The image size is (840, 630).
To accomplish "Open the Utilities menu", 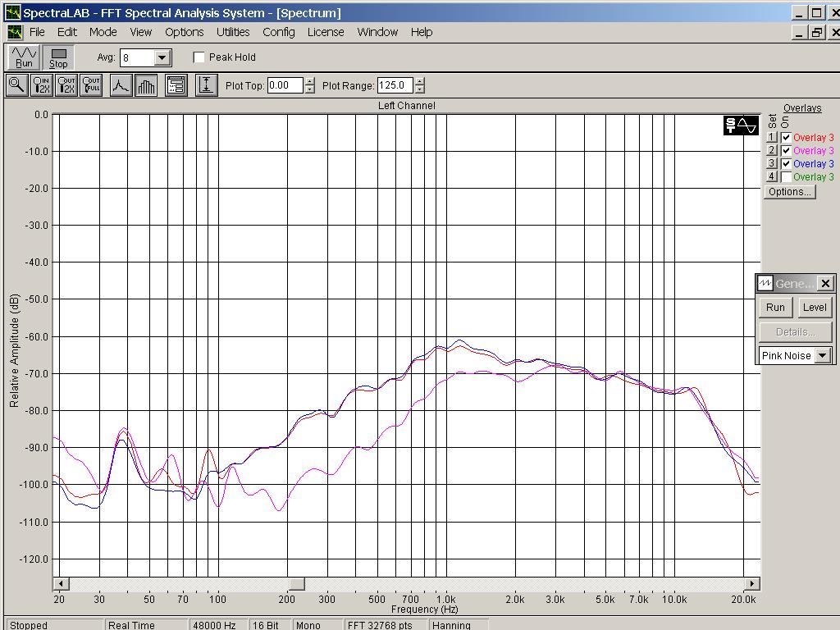I will point(233,32).
